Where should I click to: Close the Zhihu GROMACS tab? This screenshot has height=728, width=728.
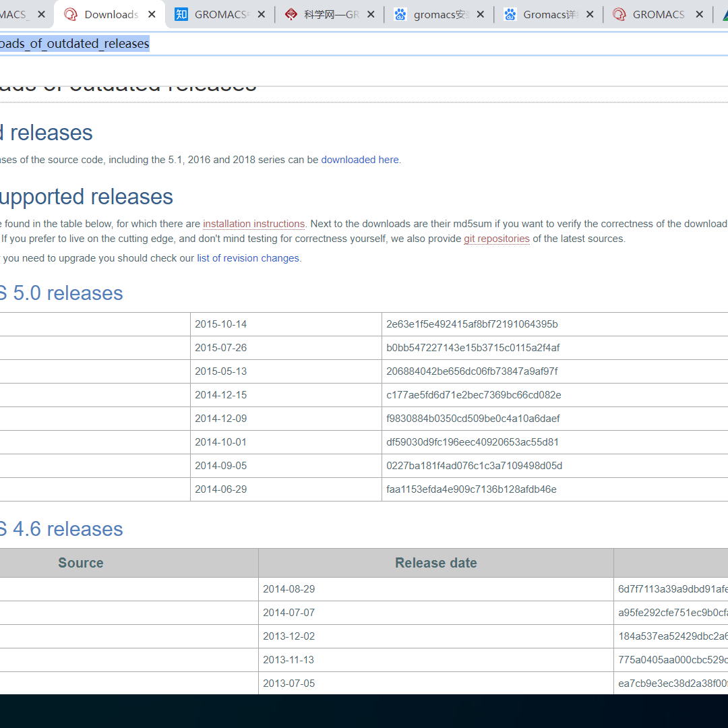point(262,14)
